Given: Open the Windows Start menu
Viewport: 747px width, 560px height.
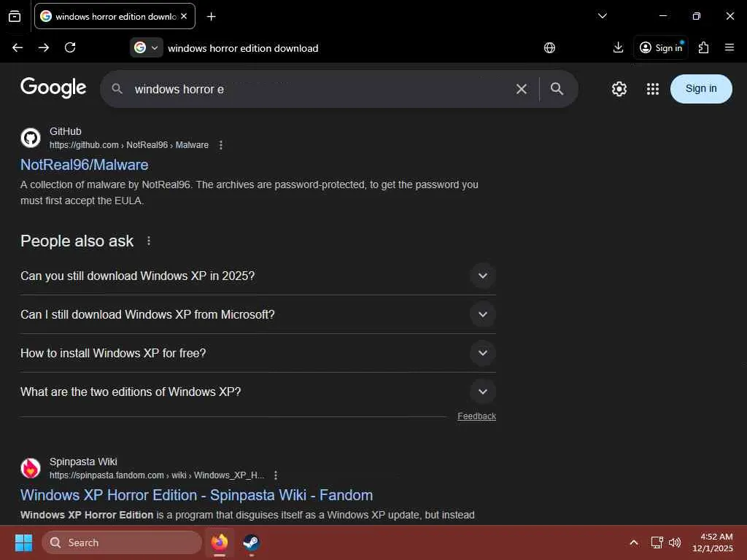Looking at the screenshot, I should pos(23,542).
